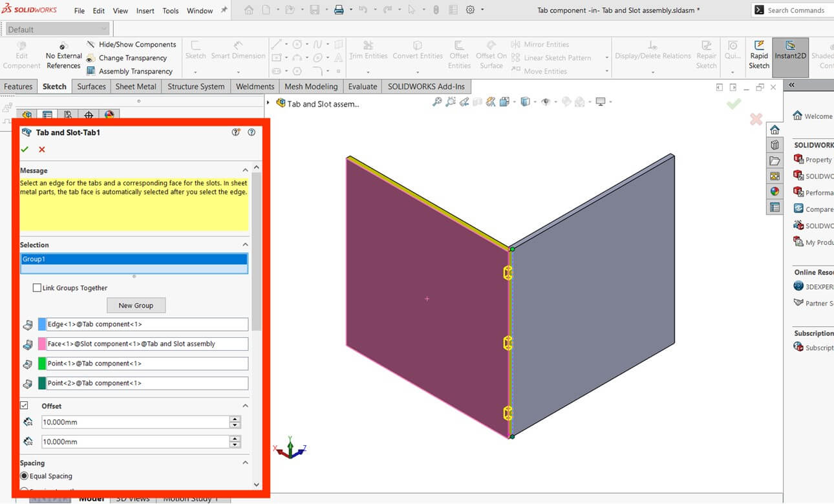The width and height of the screenshot is (834, 504).
Task: Select the Equal Spacing radio button
Action: click(23, 476)
